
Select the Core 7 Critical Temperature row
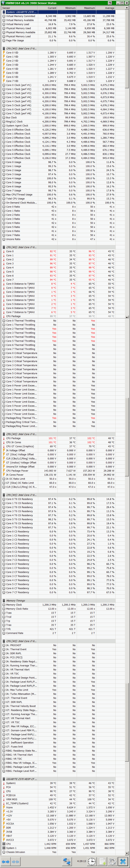(58, 381)
